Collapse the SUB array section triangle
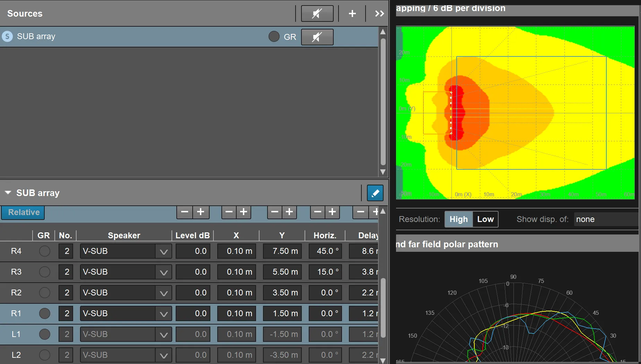This screenshot has height=364, width=641. (x=8, y=193)
